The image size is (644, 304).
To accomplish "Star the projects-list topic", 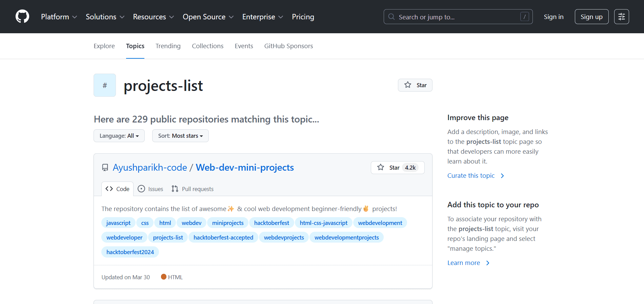I will pyautogui.click(x=415, y=85).
